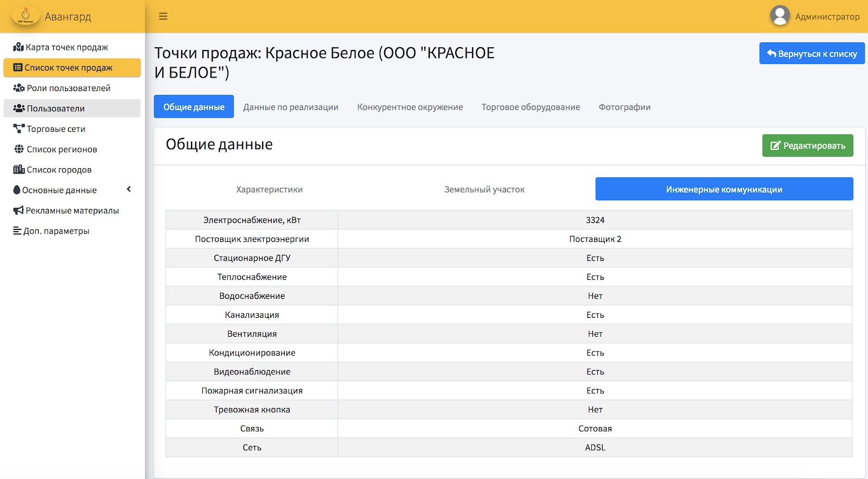Viewport: 868px width, 479px height.
Task: Click the ADSL value in Сеть row
Action: [x=595, y=448]
